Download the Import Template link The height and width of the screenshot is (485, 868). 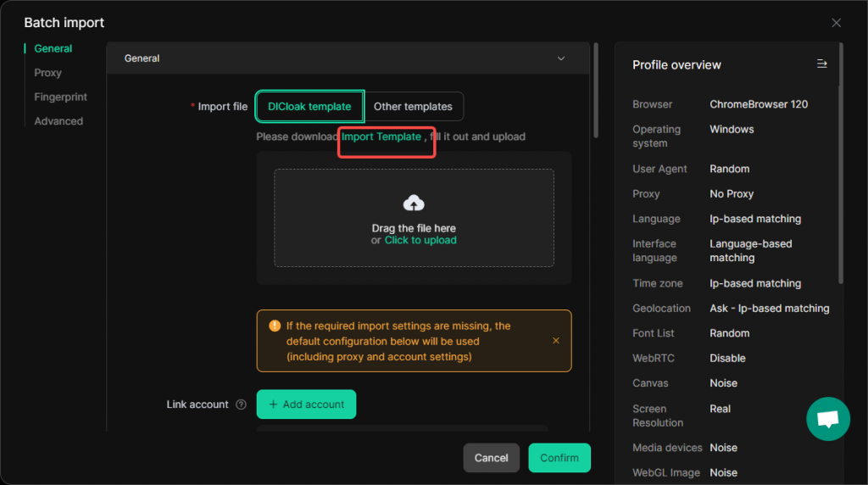(x=381, y=137)
